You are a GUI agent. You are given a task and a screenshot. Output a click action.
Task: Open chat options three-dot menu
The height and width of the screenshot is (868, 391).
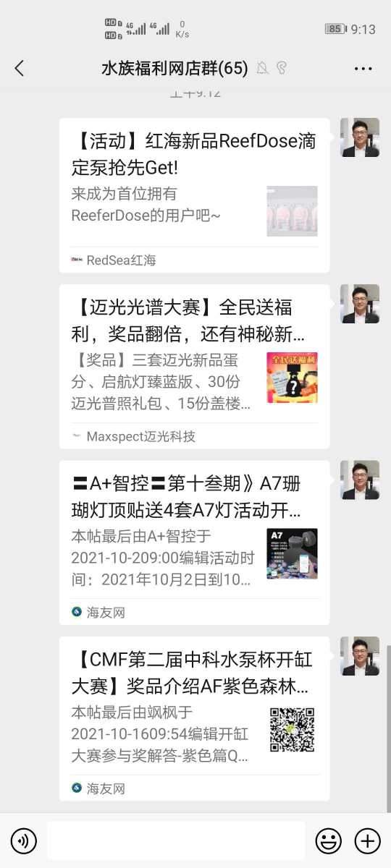tap(363, 69)
